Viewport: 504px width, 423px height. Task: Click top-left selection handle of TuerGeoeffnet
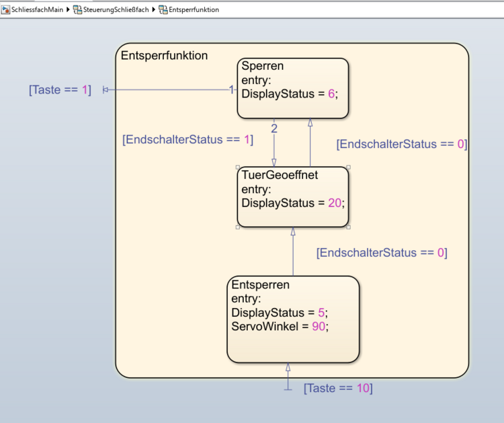click(x=237, y=167)
